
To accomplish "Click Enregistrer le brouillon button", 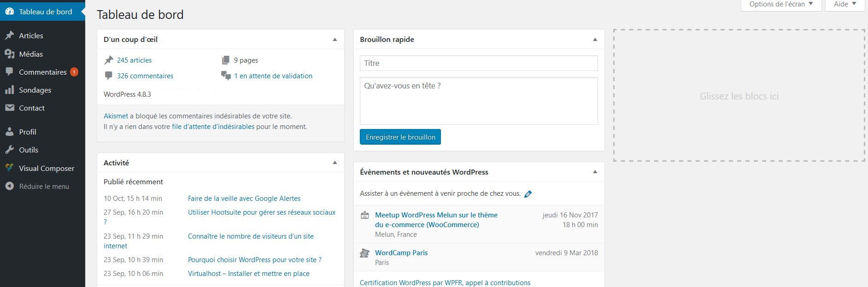I will tap(400, 137).
